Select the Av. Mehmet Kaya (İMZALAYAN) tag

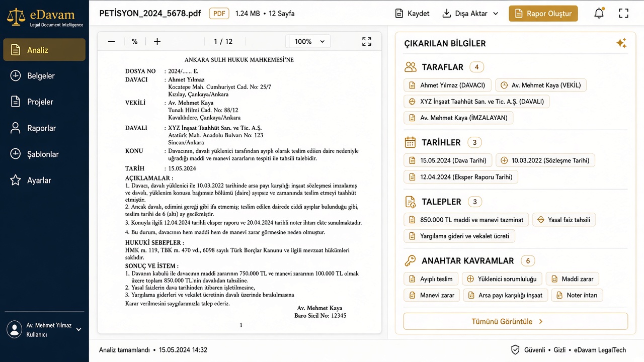point(458,118)
